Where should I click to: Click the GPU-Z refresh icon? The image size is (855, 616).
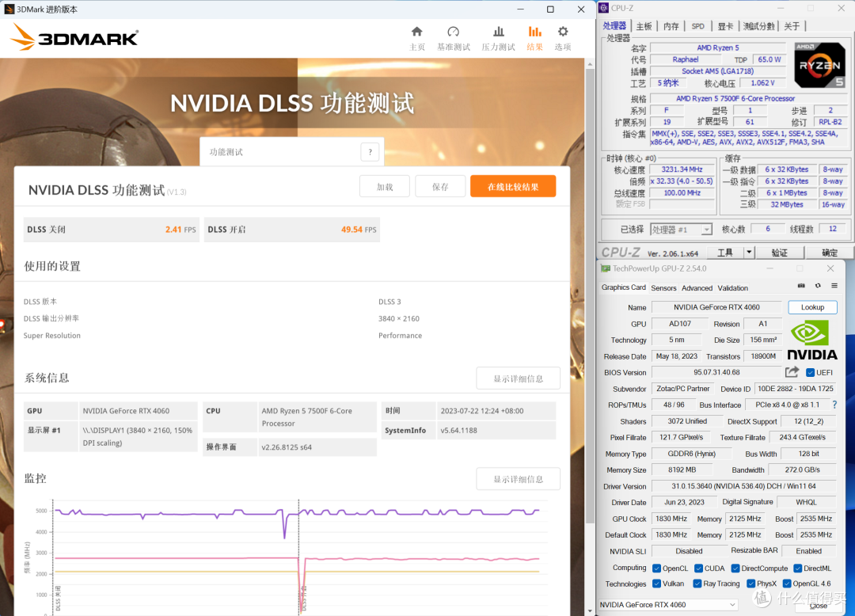[818, 286]
